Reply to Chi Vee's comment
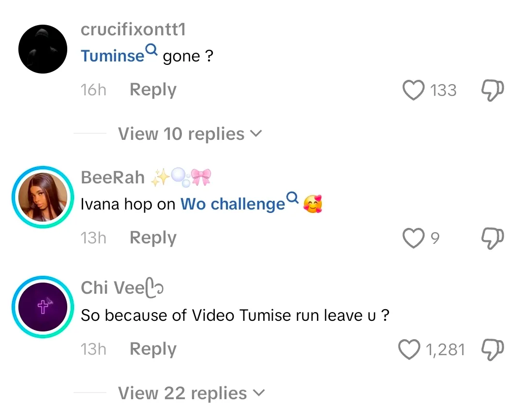This screenshot has height=420, width=522. 153,349
